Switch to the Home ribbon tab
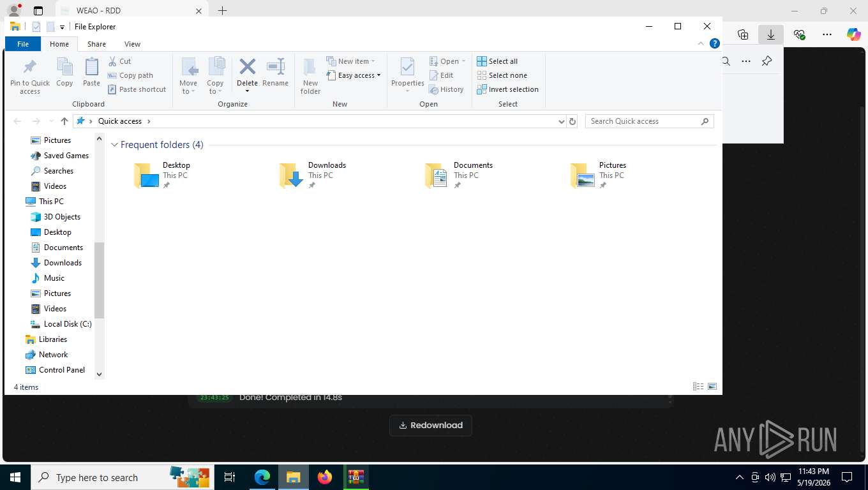The height and width of the screenshot is (490, 868). pos(59,44)
